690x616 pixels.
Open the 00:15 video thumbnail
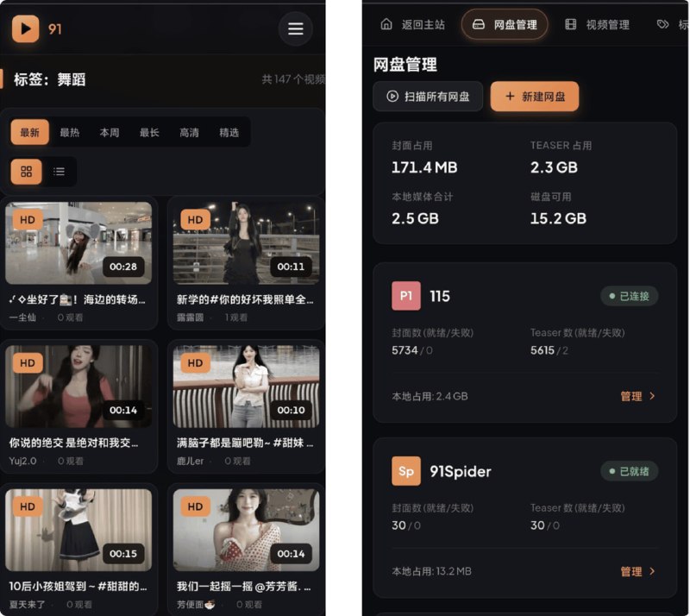(x=78, y=530)
